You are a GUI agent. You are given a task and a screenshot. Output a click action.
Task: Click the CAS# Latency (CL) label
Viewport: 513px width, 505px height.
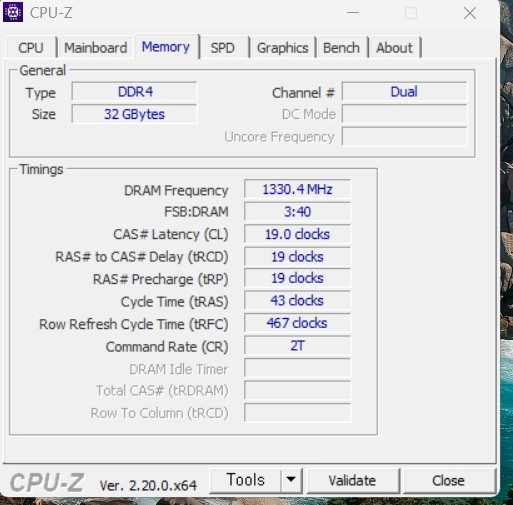point(171,235)
